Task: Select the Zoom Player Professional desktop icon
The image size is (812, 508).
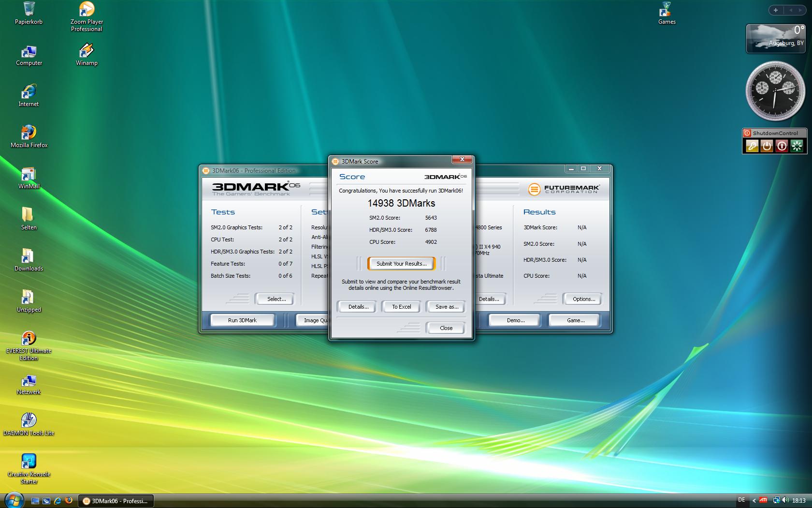Action: coord(87,16)
